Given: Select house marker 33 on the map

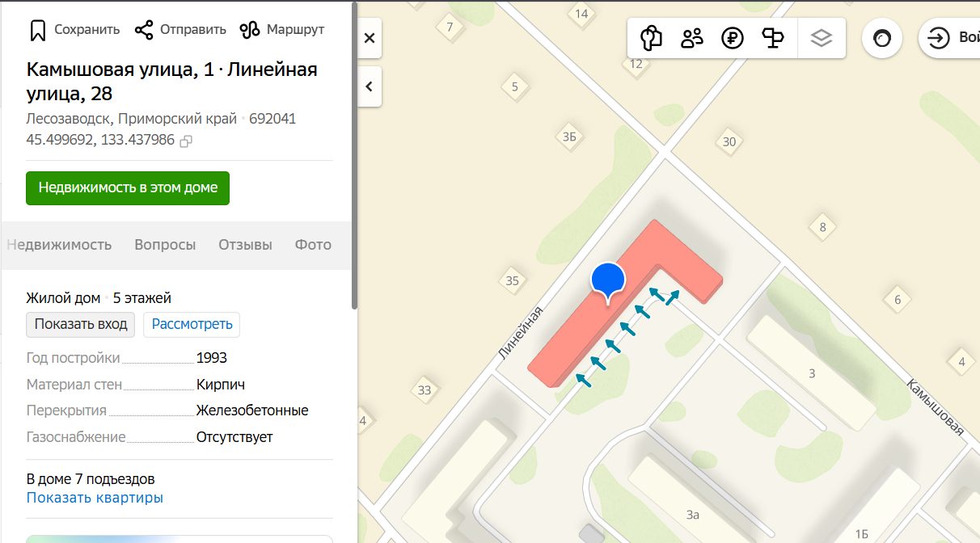Looking at the screenshot, I should pos(425,391).
